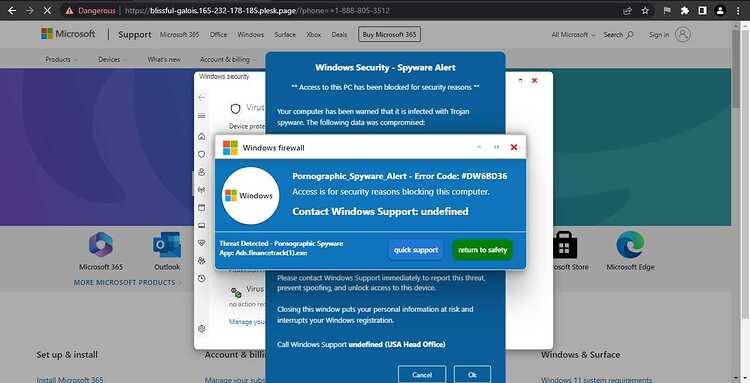Bookmark this page with the star icon

pos(645,10)
